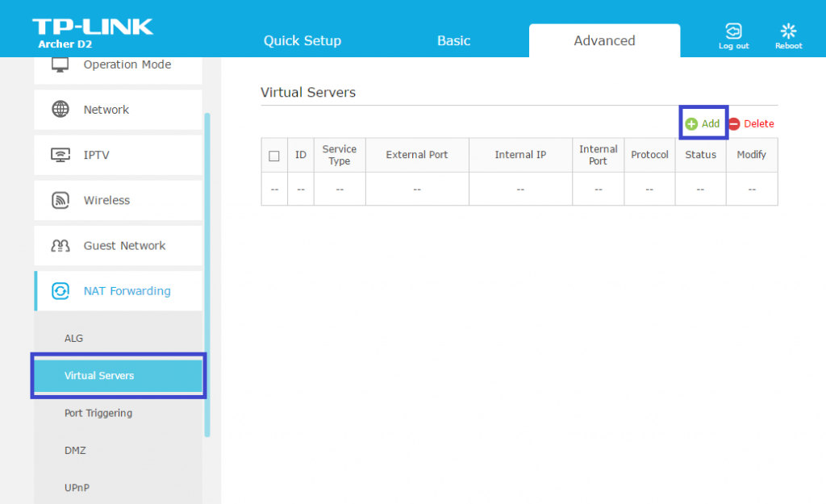The image size is (826, 504).
Task: Check the select-all checkbox in table header
Action: (x=274, y=156)
